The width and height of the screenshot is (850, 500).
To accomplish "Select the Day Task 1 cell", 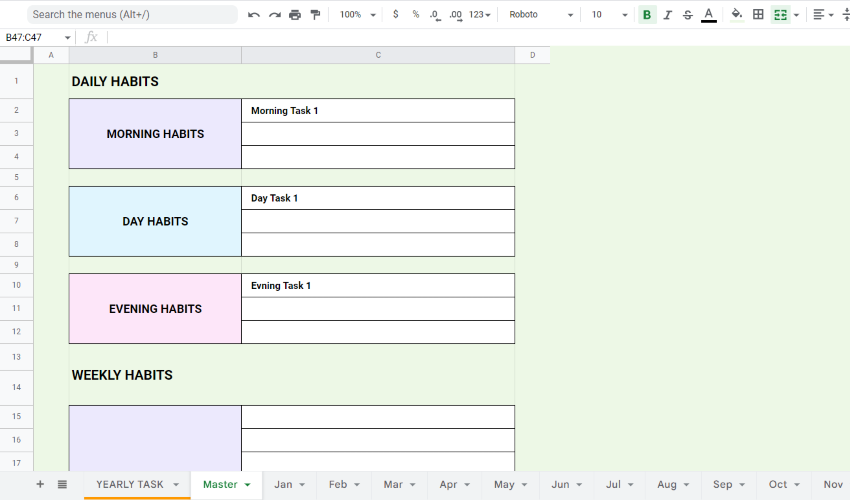I will pos(378,198).
